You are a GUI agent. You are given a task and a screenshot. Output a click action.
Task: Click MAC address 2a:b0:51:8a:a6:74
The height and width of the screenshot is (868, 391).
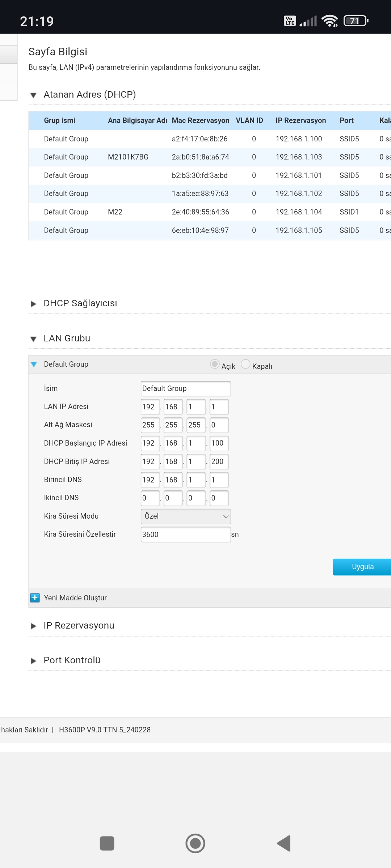[x=201, y=157]
